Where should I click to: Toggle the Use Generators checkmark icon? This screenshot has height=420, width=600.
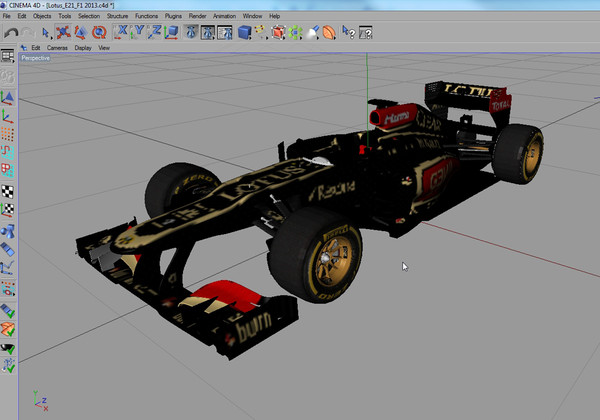click(x=8, y=348)
